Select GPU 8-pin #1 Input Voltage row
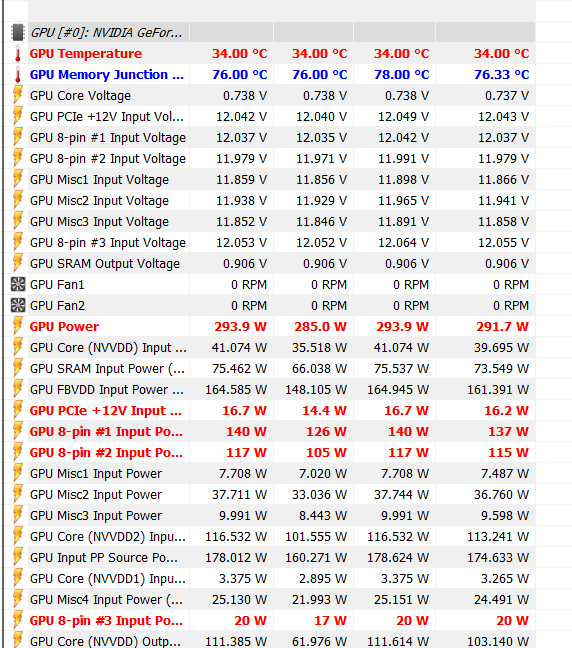Viewport: 572px width, 648px height. point(269,138)
